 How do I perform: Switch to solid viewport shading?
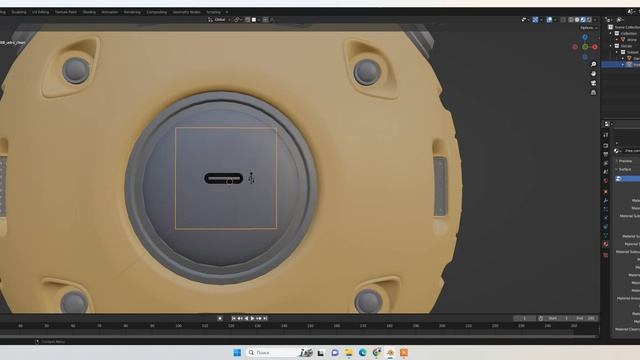(577, 20)
